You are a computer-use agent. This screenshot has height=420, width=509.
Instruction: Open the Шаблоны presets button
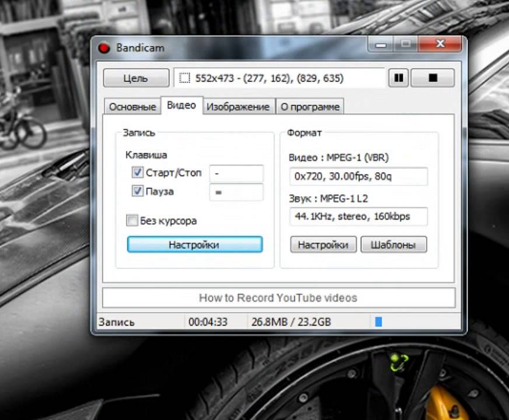click(393, 244)
